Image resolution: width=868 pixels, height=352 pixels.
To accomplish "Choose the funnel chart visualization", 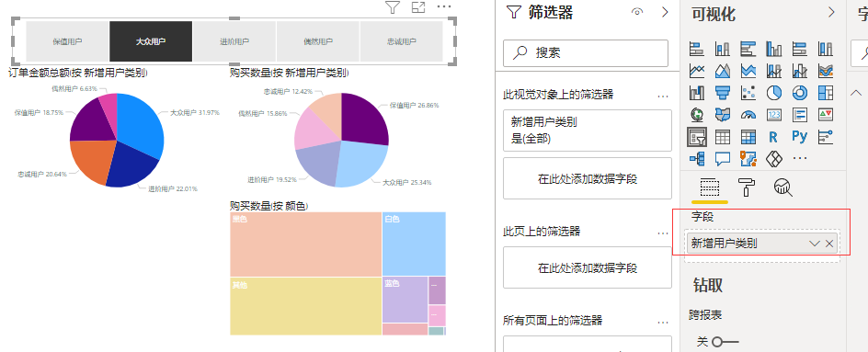I will click(x=722, y=93).
